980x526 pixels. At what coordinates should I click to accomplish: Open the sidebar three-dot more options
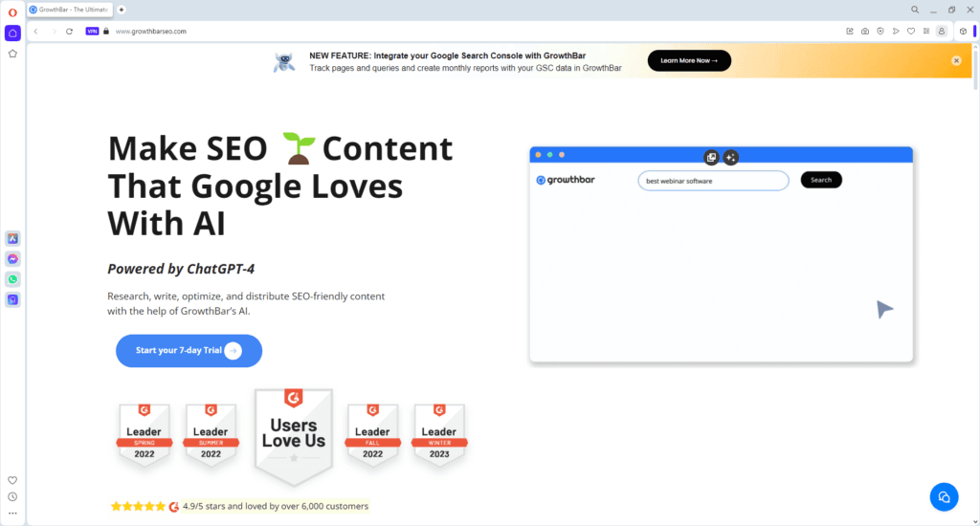[12, 514]
